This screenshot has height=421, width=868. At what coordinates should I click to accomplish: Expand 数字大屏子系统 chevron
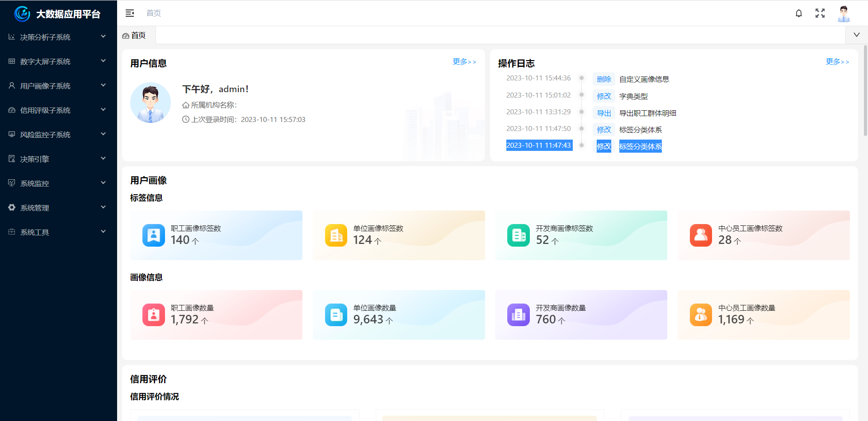coord(103,61)
